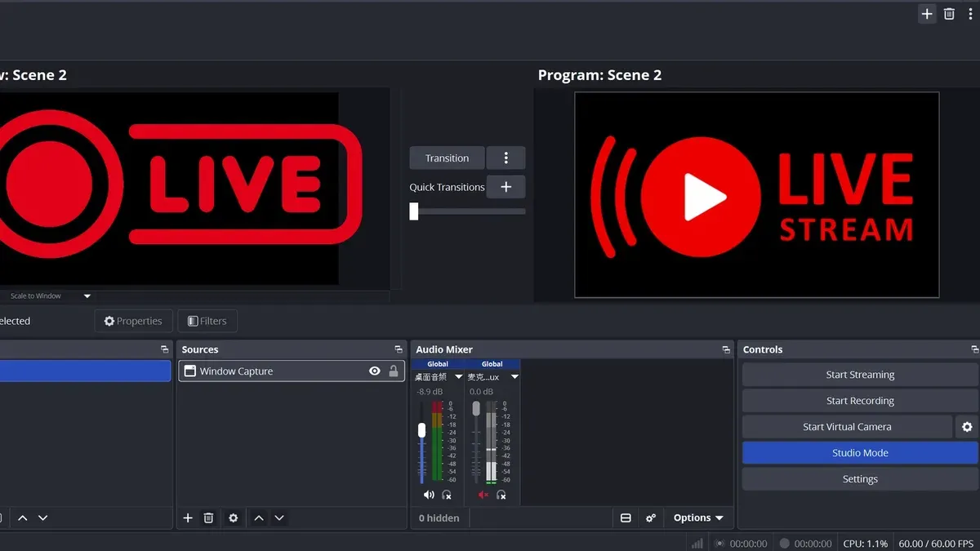Click the Preview Scene 2 canvas
Screen dimensions: 980x551
click(x=169, y=189)
